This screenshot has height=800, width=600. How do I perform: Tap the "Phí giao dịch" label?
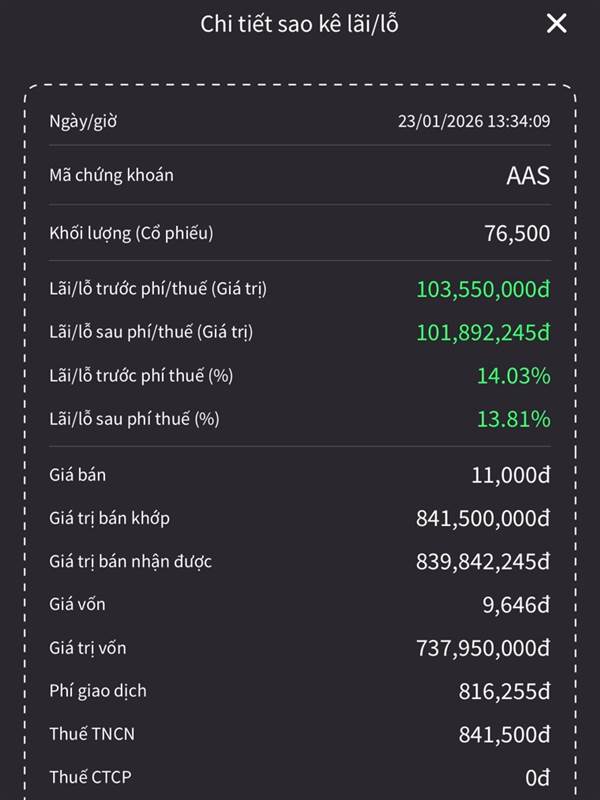click(x=98, y=690)
